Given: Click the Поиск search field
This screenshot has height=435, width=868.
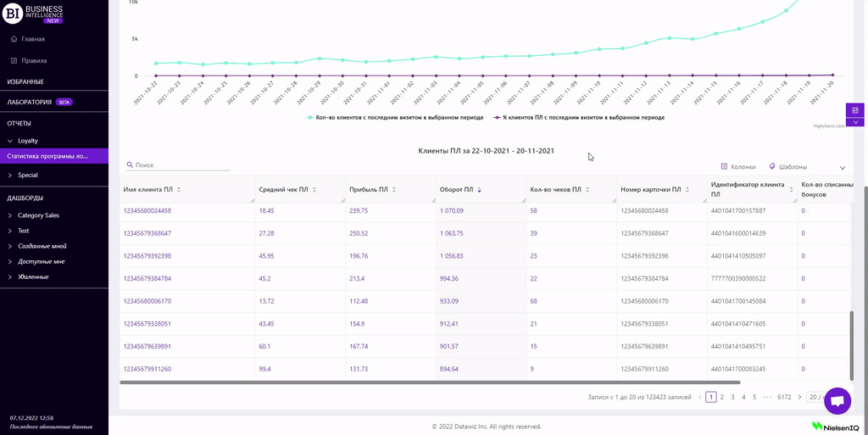Looking at the screenshot, I should (181, 165).
